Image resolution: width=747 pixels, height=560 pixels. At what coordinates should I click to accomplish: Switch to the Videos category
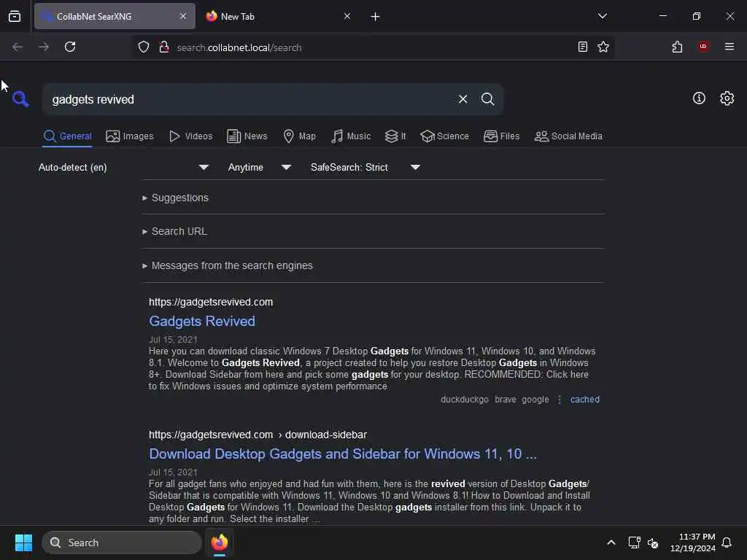pyautogui.click(x=191, y=136)
